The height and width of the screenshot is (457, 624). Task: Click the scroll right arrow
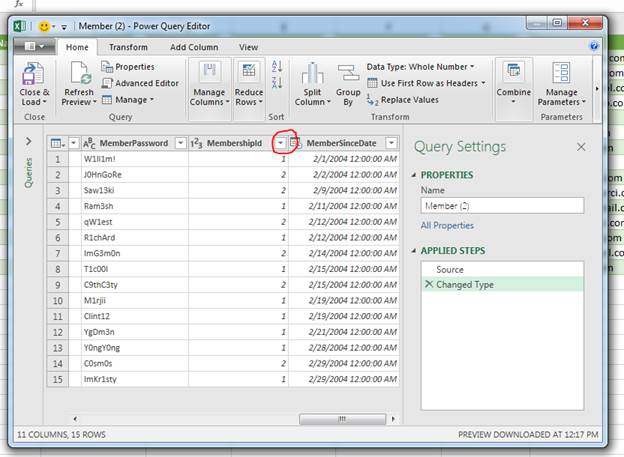393,419
